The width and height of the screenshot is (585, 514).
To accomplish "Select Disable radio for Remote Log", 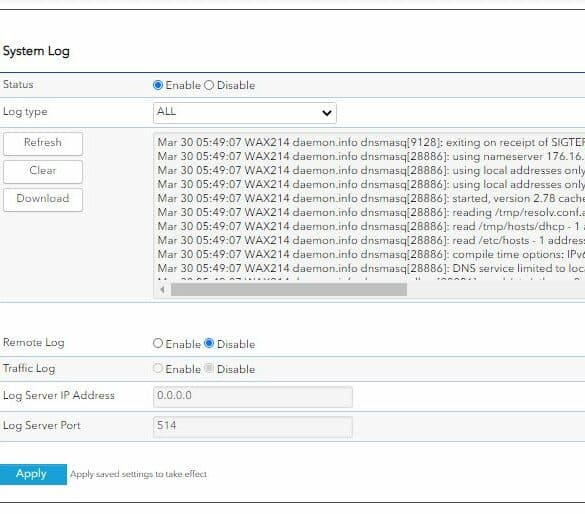I will (209, 343).
